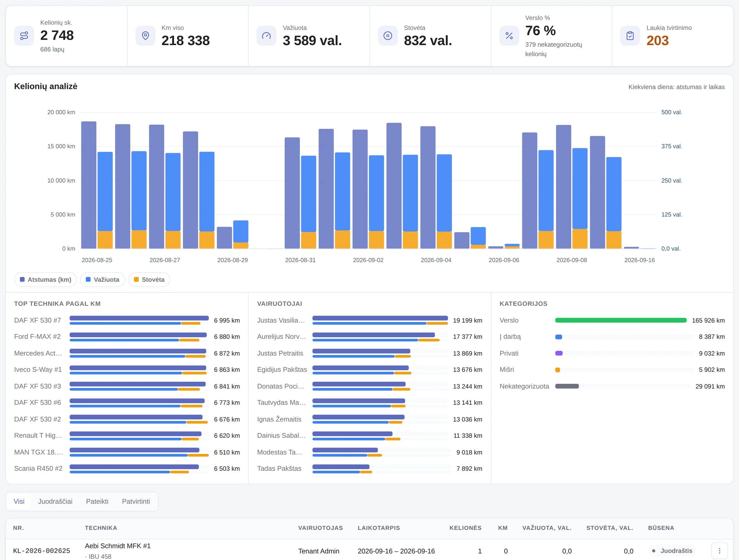The image size is (739, 560).
Task: Select DAF XF 530 #2 vehicle row
Action: tap(127, 419)
